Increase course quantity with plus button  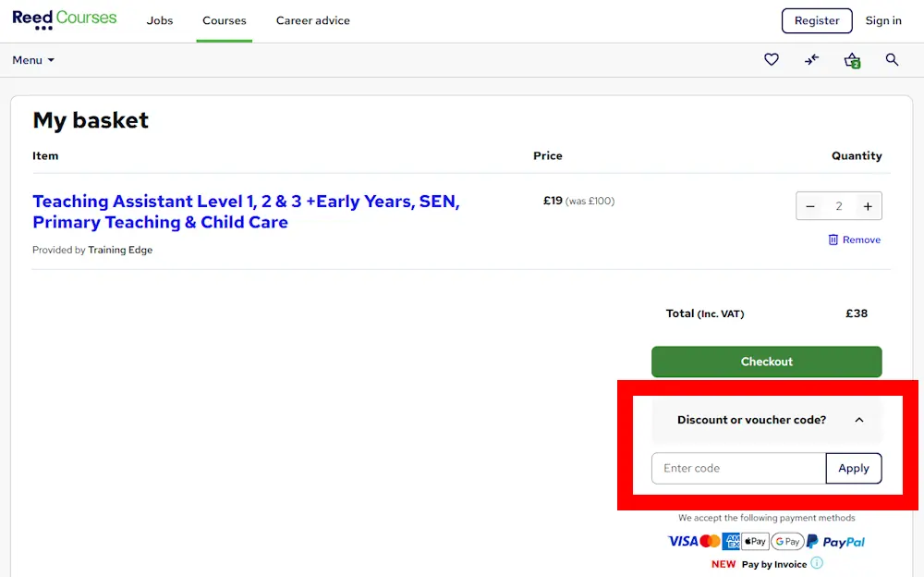(x=868, y=206)
